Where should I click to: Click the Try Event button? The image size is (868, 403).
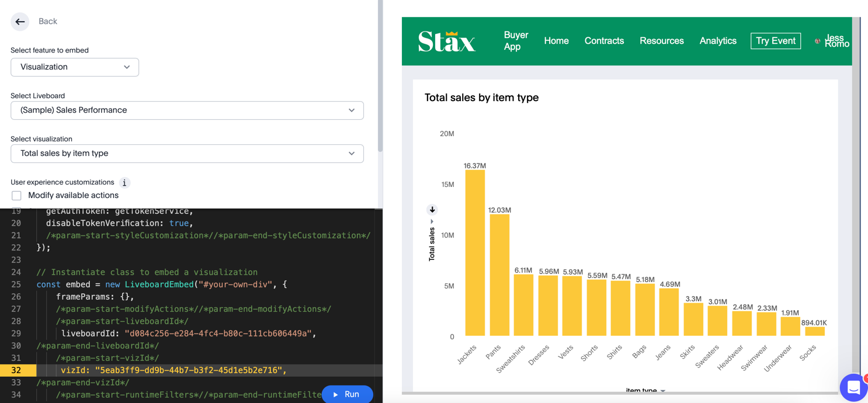[775, 41]
